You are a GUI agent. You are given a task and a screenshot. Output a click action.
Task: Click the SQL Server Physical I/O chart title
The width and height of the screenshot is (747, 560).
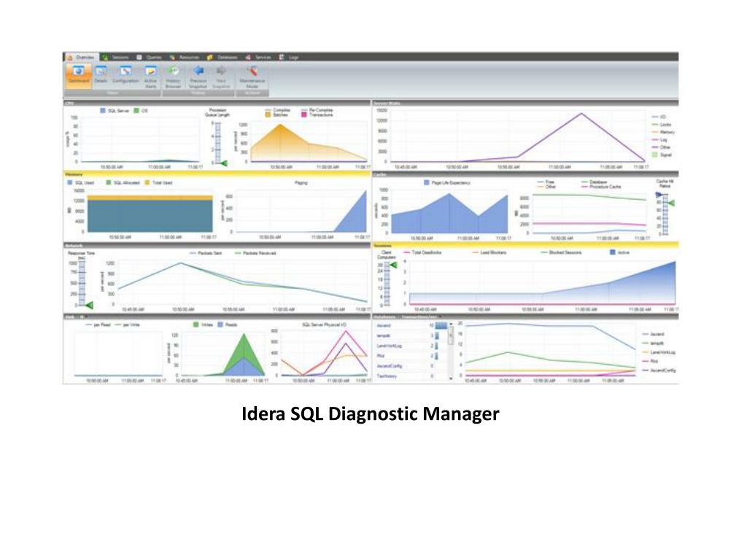324,324
